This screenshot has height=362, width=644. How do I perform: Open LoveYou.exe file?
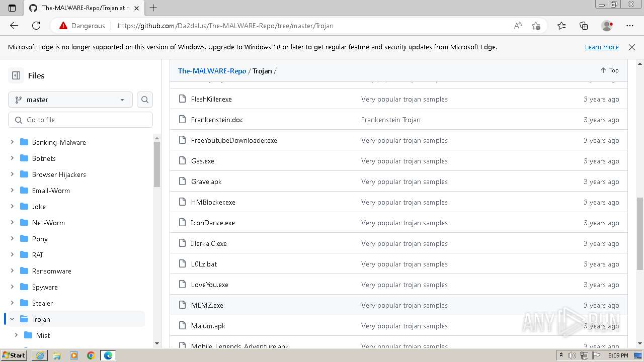click(x=210, y=285)
